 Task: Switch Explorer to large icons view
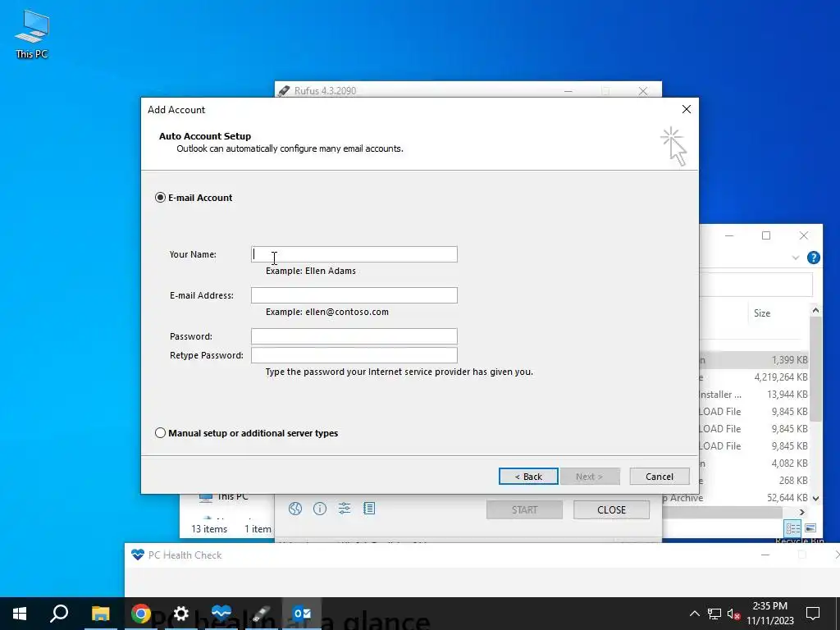coord(810,528)
